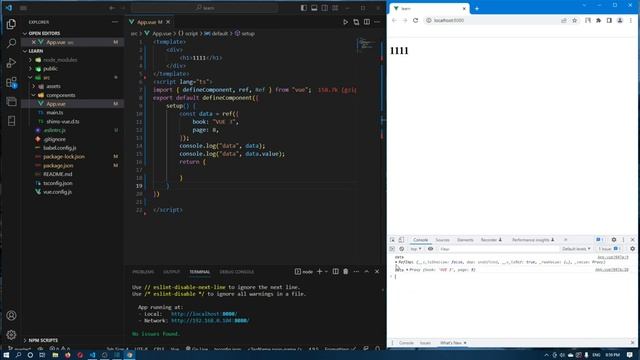Open a new Chrome tab with plus button

[x=476, y=9]
